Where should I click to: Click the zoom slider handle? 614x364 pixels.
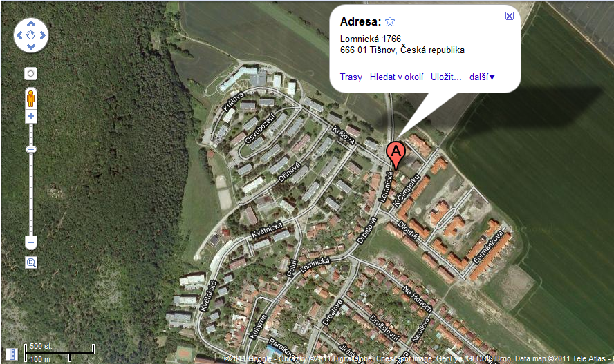pos(31,149)
